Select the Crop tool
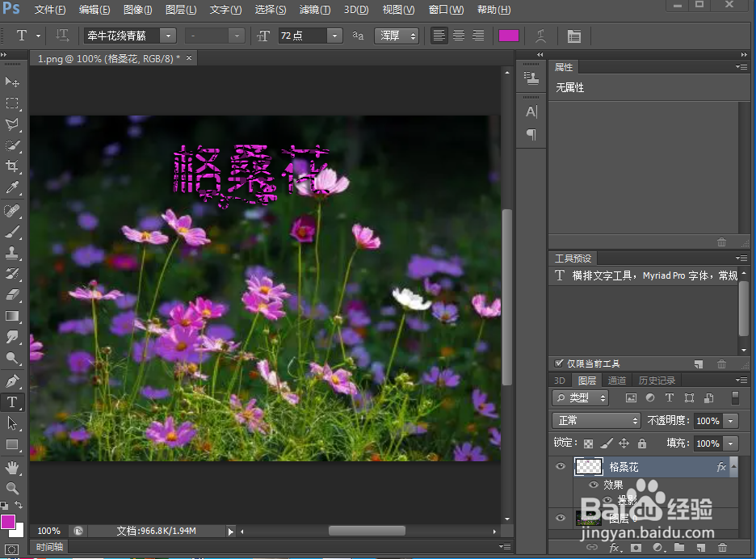This screenshot has width=756, height=559. [12, 166]
